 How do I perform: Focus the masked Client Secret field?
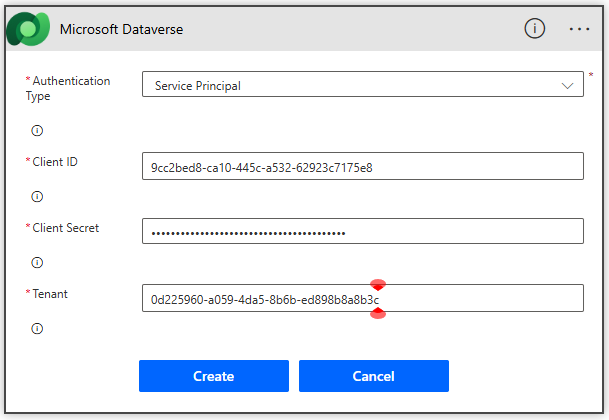point(362,232)
